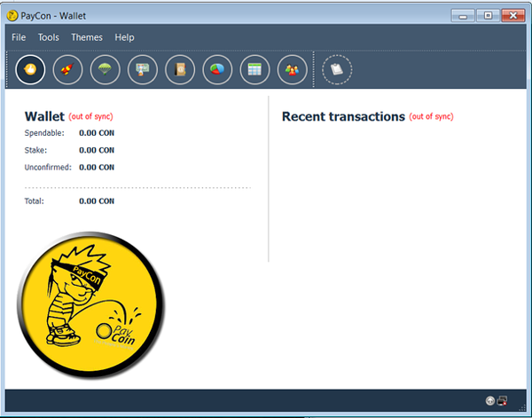
Task: Click the Stake balance 0.00 CON value
Action: click(97, 150)
